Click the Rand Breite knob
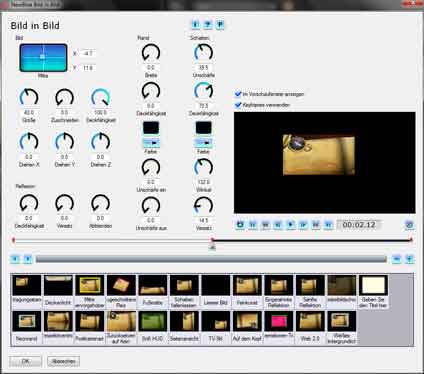 point(151,53)
